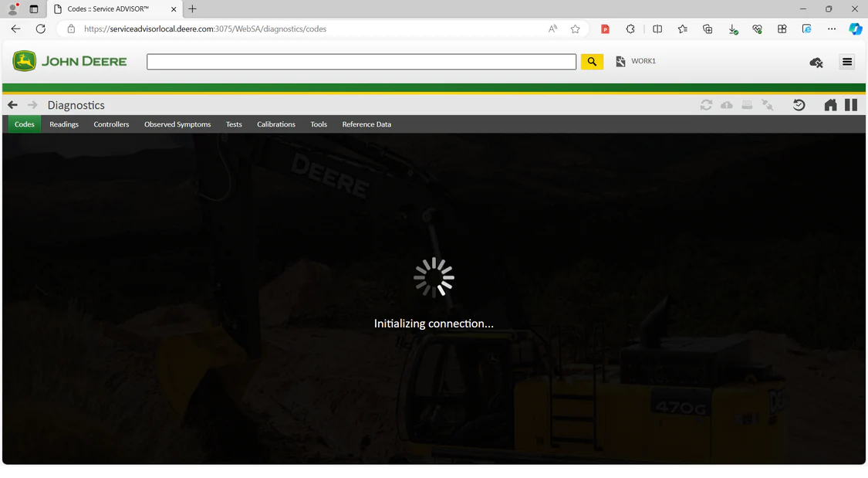Click the Home icon in Diagnostics bar
Screen dimensions: 868x478
point(830,105)
